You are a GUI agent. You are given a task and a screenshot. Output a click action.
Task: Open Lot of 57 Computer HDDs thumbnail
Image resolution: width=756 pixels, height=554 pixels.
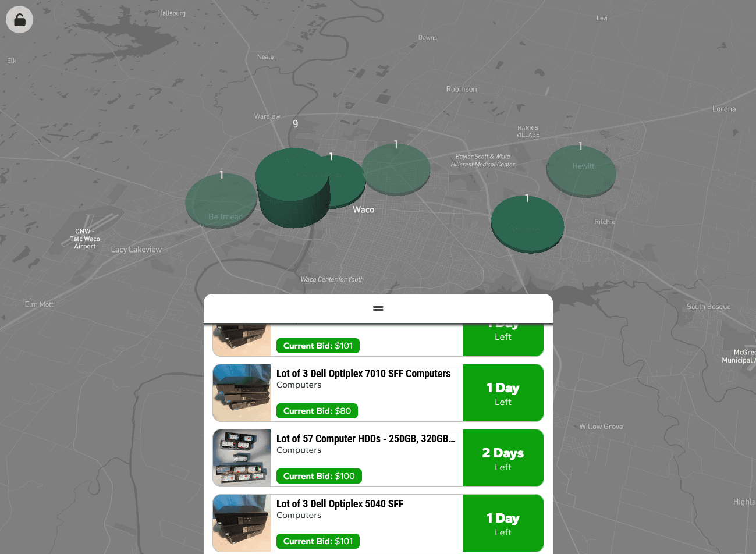(x=242, y=458)
